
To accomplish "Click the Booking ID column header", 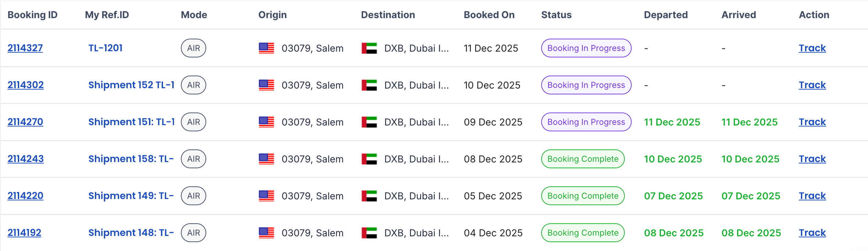I will [x=33, y=15].
